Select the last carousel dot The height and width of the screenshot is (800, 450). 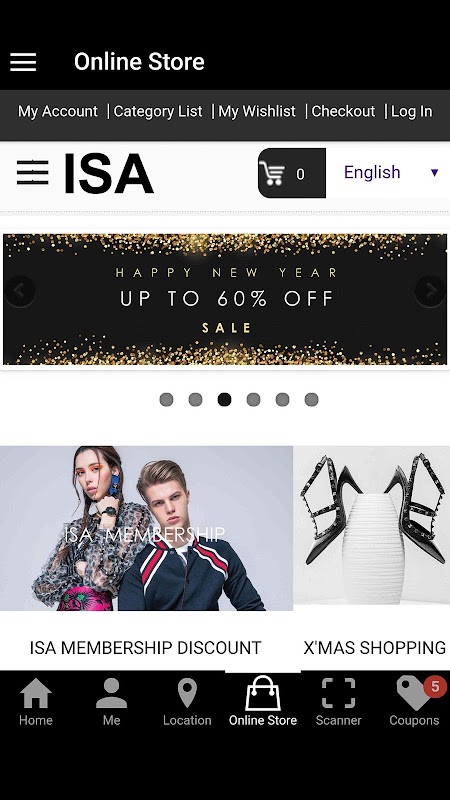click(312, 399)
